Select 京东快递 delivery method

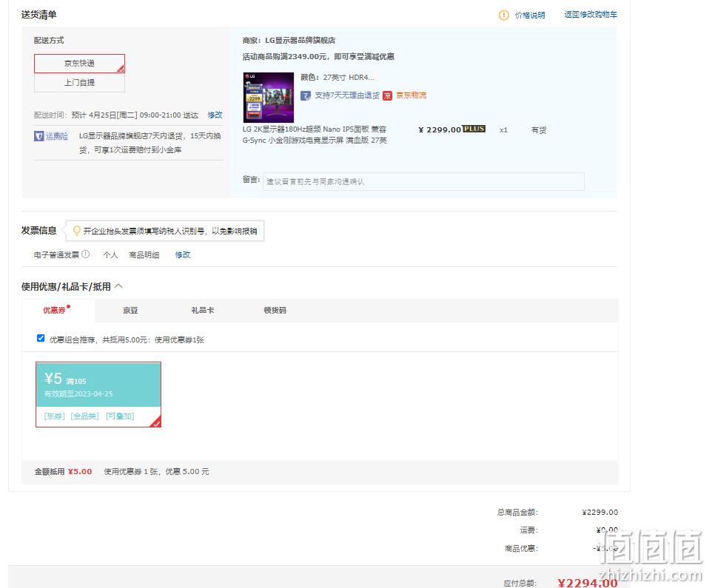point(79,64)
